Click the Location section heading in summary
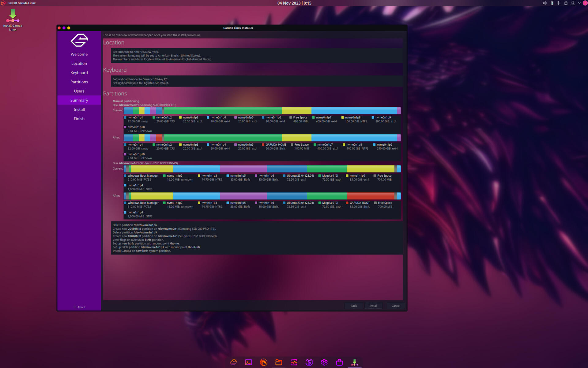The width and height of the screenshot is (588, 368). point(114,43)
